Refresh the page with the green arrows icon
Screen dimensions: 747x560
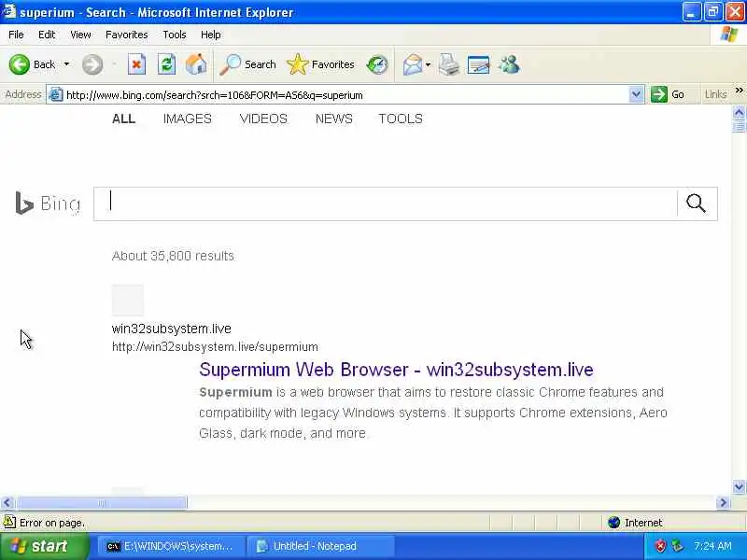[x=167, y=64]
